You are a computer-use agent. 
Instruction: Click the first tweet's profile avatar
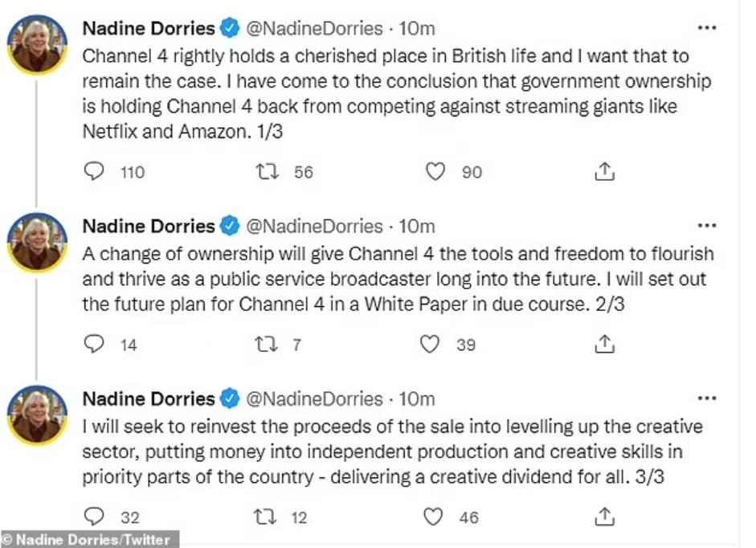tap(38, 46)
